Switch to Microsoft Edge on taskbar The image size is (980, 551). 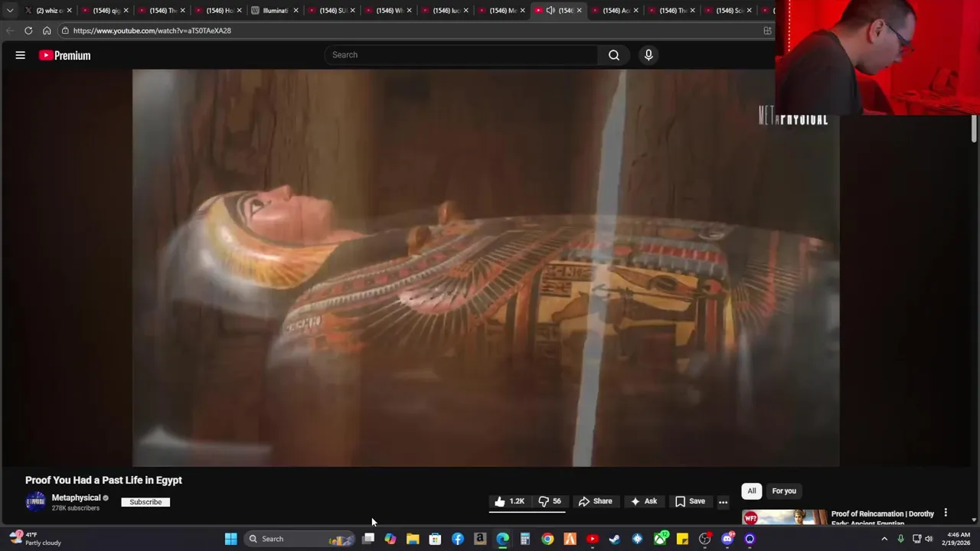(x=502, y=539)
